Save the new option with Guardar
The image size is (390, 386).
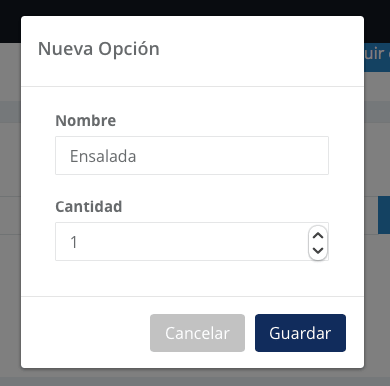(300, 333)
